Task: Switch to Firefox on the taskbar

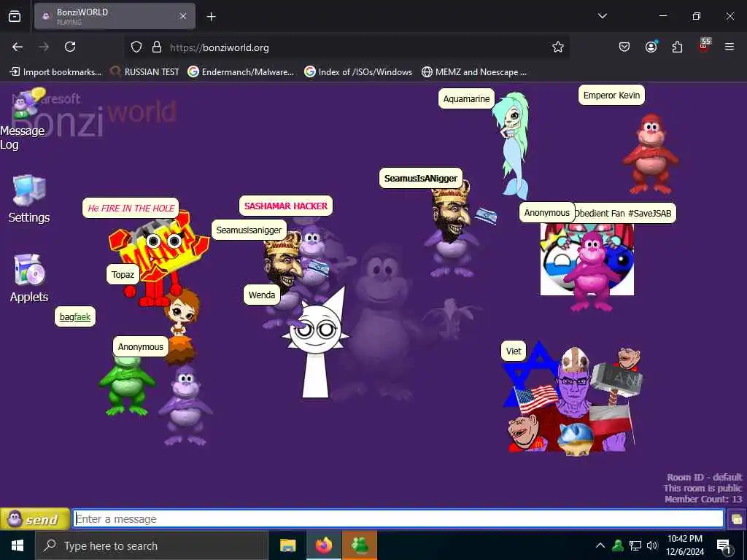Action: click(x=323, y=545)
